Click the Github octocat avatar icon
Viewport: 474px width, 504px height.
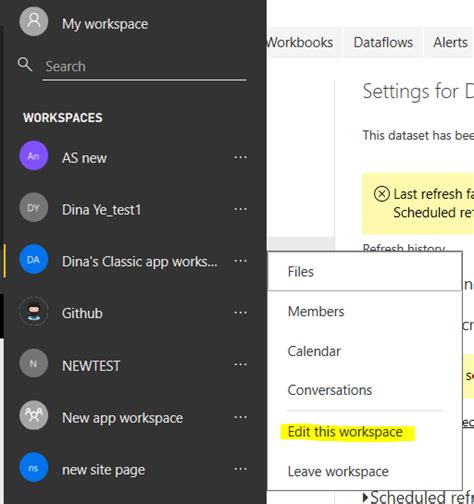pos(33,311)
